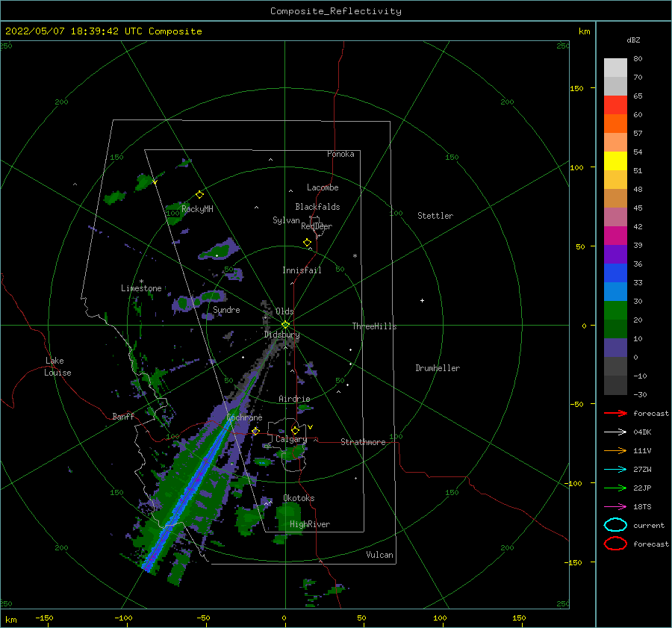Click the Lake Louise label
Screen dimensions: 672x628
pyautogui.click(x=57, y=367)
